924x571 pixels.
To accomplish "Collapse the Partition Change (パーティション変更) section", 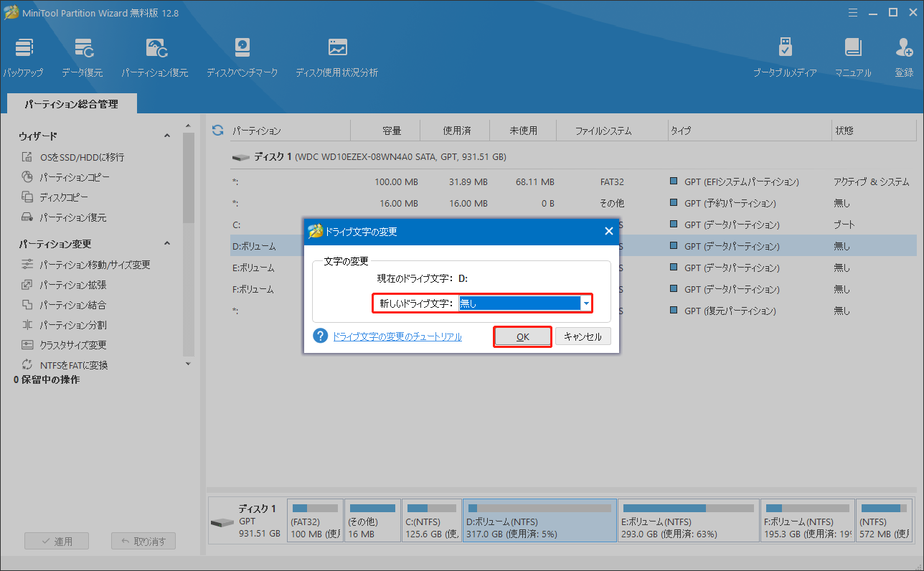I will [x=167, y=244].
